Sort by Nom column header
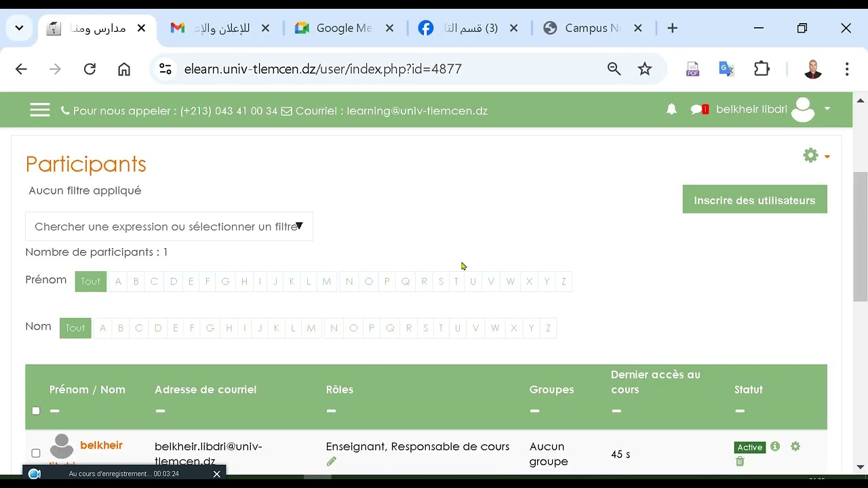The height and width of the screenshot is (488, 868). tap(113, 390)
